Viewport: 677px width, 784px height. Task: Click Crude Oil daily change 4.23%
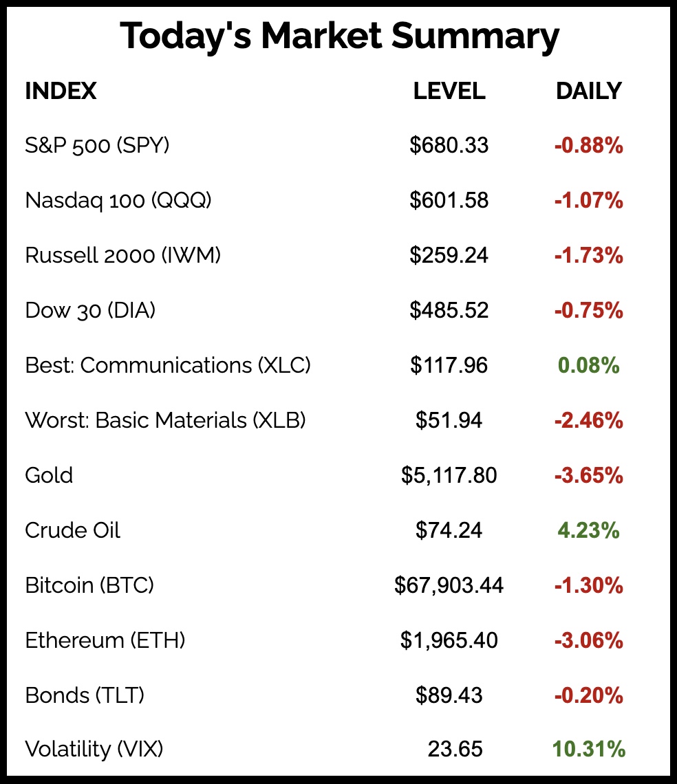click(588, 530)
